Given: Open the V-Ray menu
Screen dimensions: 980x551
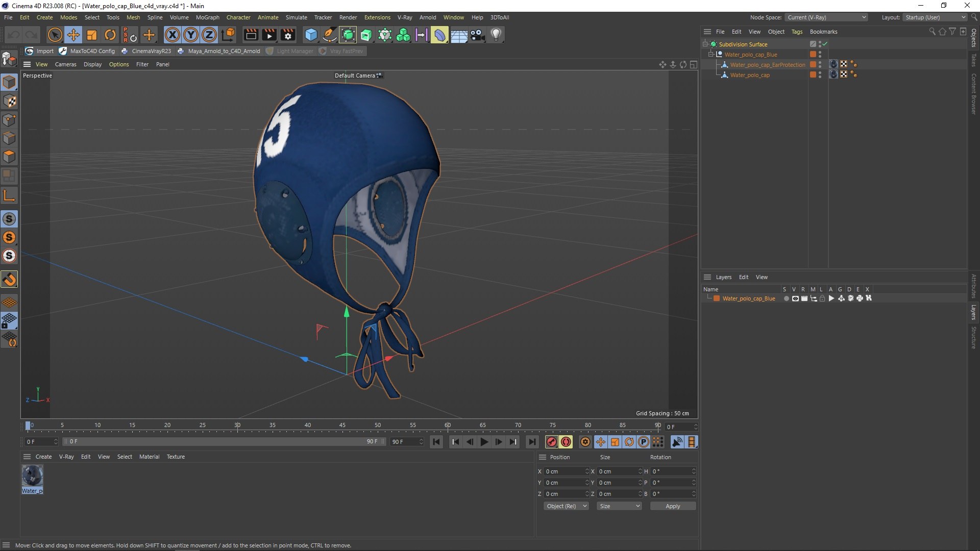Looking at the screenshot, I should [x=405, y=17].
